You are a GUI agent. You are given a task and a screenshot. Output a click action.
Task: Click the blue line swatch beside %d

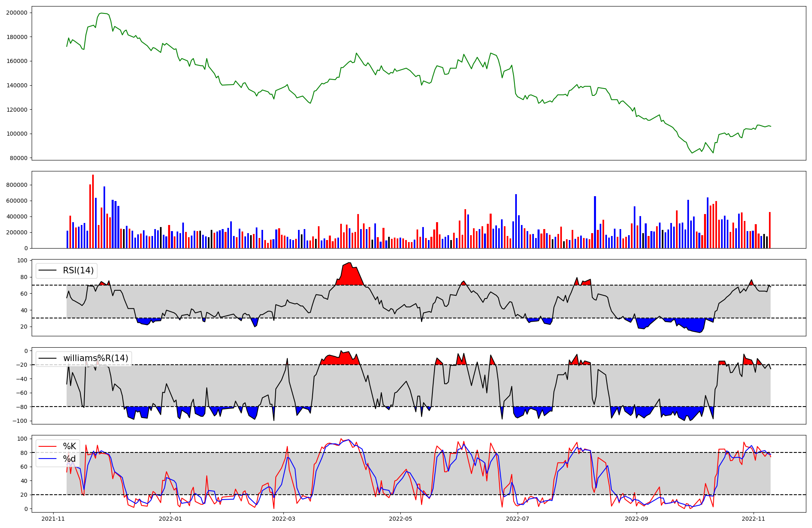point(47,459)
